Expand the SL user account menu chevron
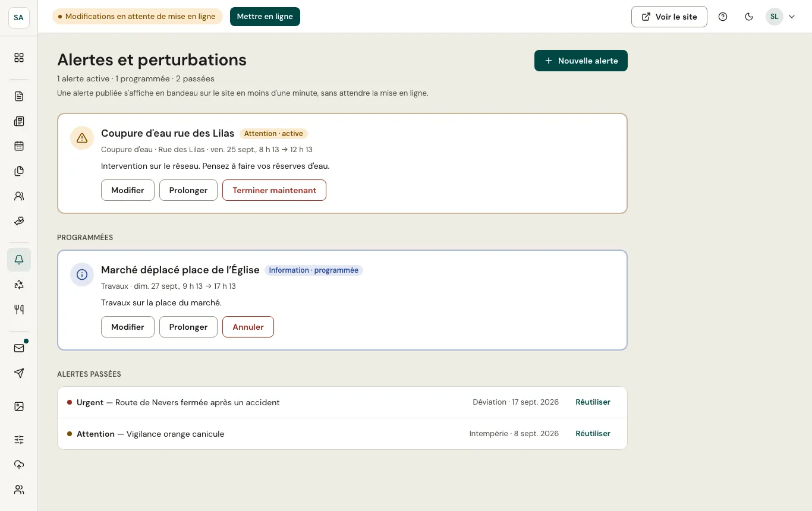Screen dimensions: 812x511 click(792, 17)
